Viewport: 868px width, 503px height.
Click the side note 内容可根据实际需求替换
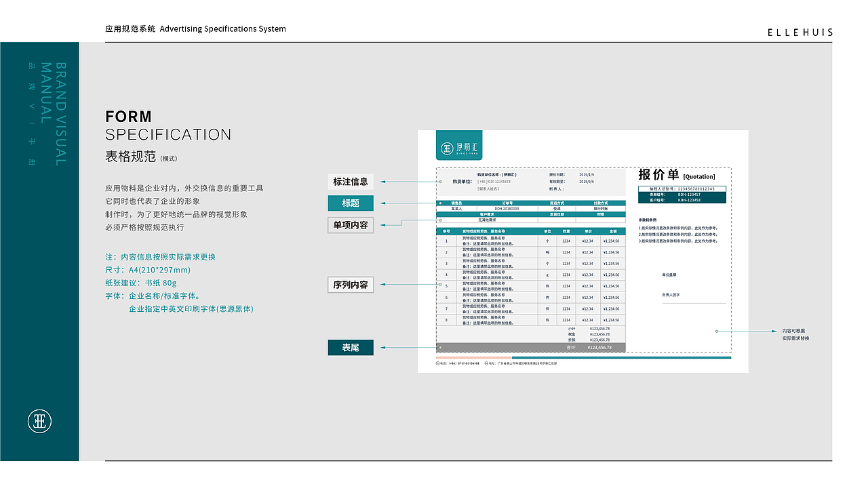coord(795,334)
